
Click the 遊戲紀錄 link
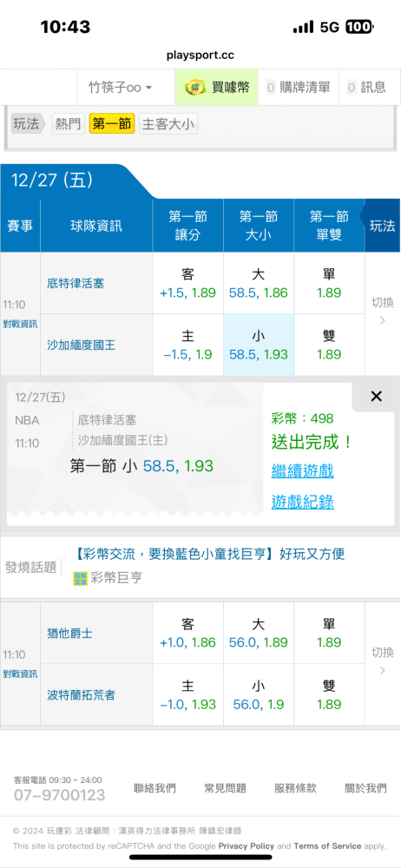point(302,502)
